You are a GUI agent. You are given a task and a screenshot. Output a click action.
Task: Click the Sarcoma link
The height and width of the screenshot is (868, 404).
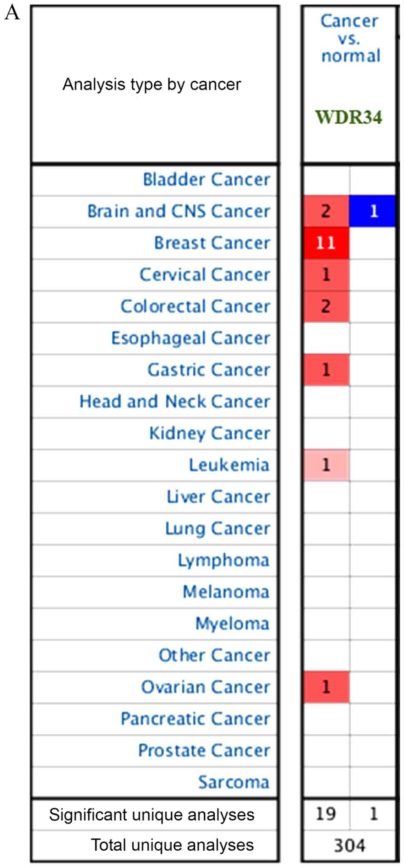(x=233, y=782)
